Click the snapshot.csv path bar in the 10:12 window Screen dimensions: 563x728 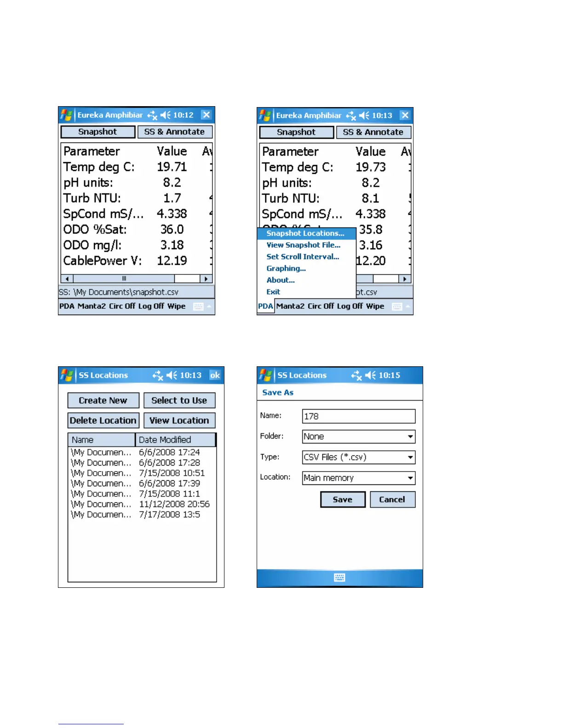137,292
